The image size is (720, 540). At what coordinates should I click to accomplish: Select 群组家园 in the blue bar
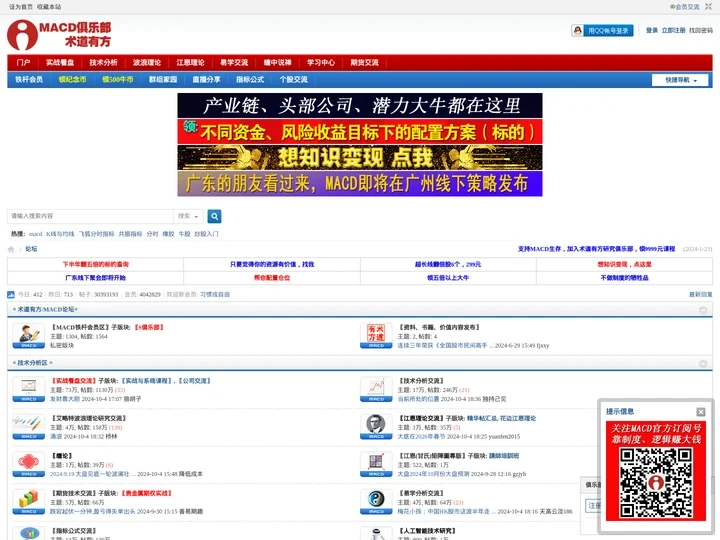point(163,79)
